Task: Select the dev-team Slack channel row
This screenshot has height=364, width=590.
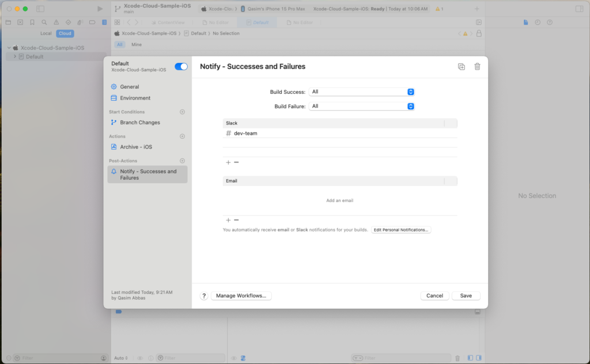Action: (340, 133)
